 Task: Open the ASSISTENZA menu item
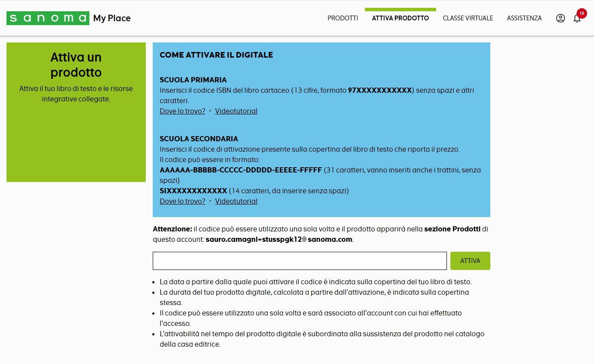coord(524,18)
